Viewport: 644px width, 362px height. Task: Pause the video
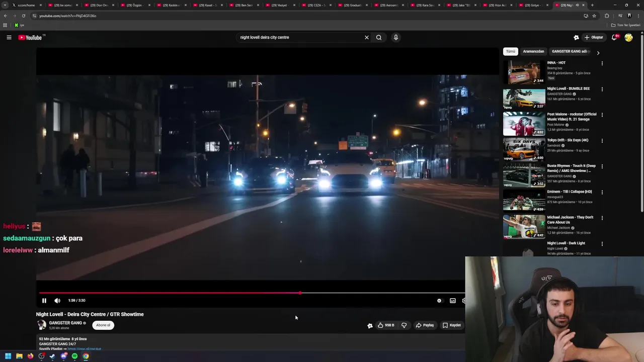tap(44, 301)
